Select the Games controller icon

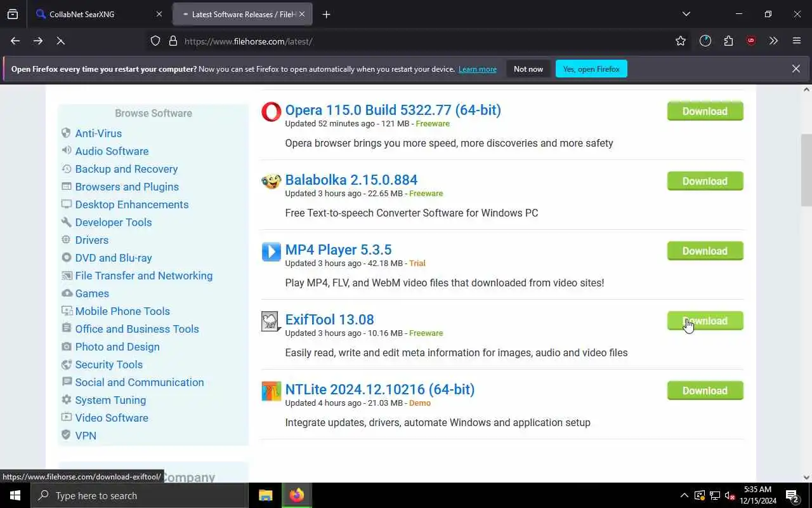(x=66, y=293)
